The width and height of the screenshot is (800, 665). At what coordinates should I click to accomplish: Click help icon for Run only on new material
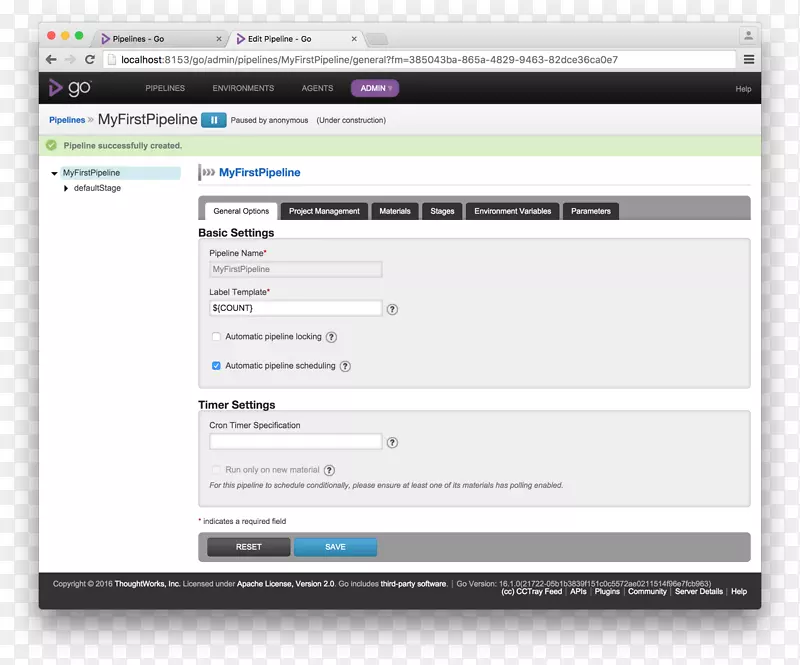point(329,470)
